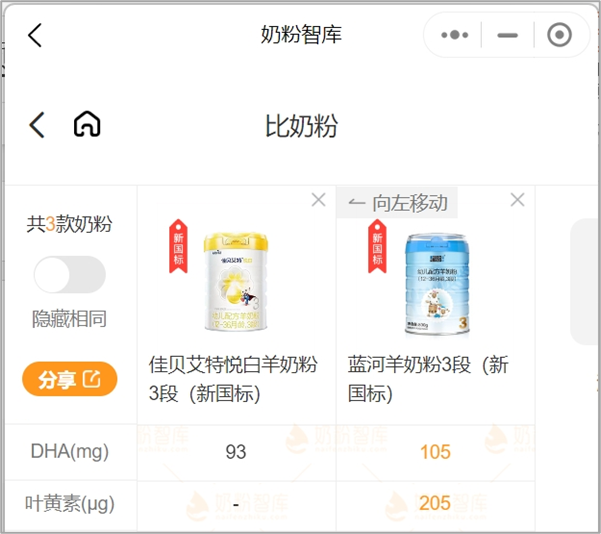Click the orange 分享 button
The image size is (601, 534).
tap(69, 379)
